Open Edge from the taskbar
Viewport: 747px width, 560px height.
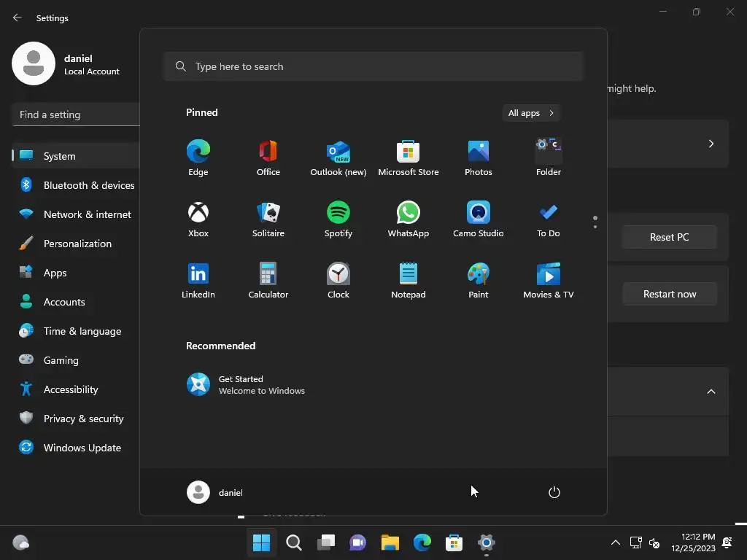click(x=422, y=542)
